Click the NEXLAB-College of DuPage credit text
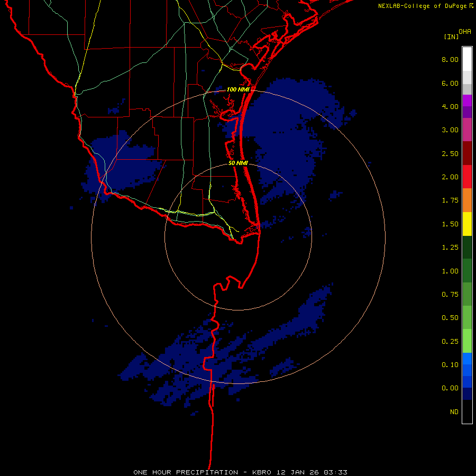Viewport: 476px width, 476px height. point(426,6)
